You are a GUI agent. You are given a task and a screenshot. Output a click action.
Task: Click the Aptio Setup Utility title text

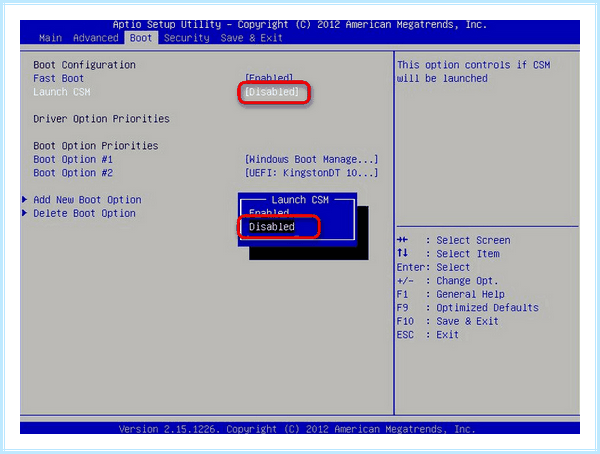(x=300, y=24)
